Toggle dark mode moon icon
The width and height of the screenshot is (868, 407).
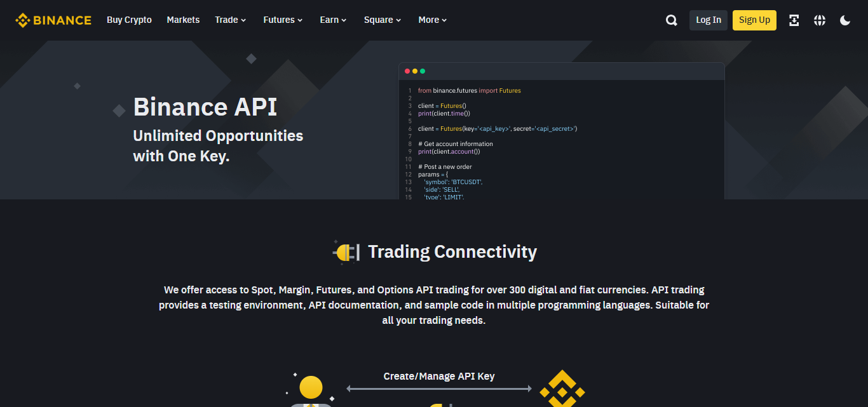click(845, 20)
